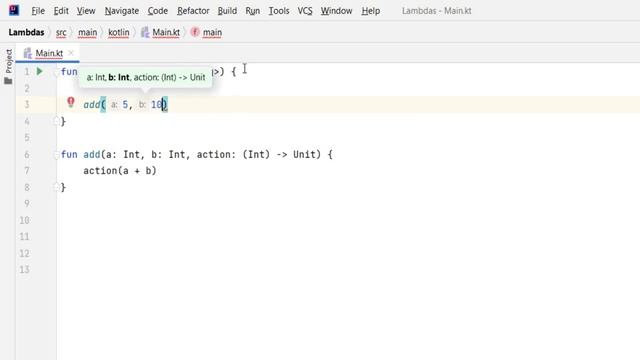The height and width of the screenshot is (360, 640).
Task: Run main with the green gutter arrow
Action: [x=40, y=71]
